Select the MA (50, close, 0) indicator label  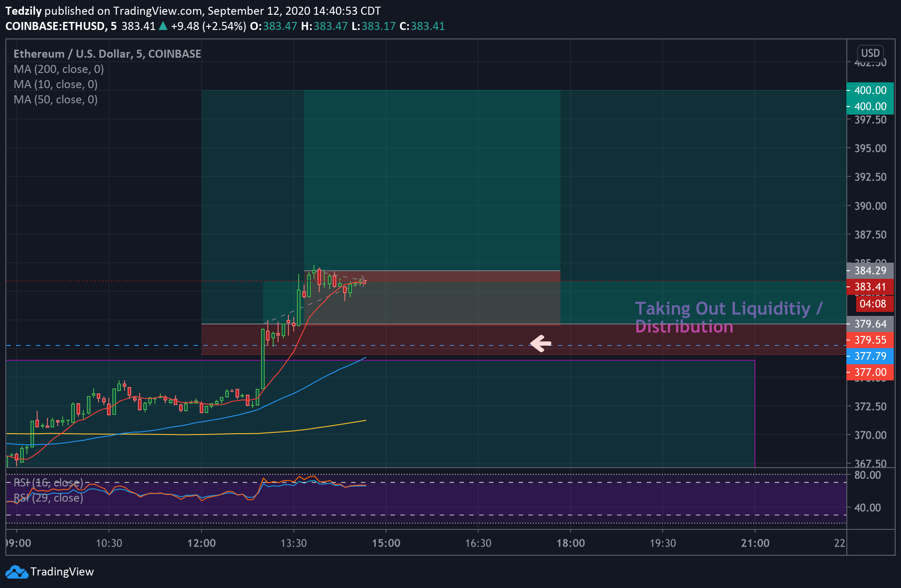(56, 100)
